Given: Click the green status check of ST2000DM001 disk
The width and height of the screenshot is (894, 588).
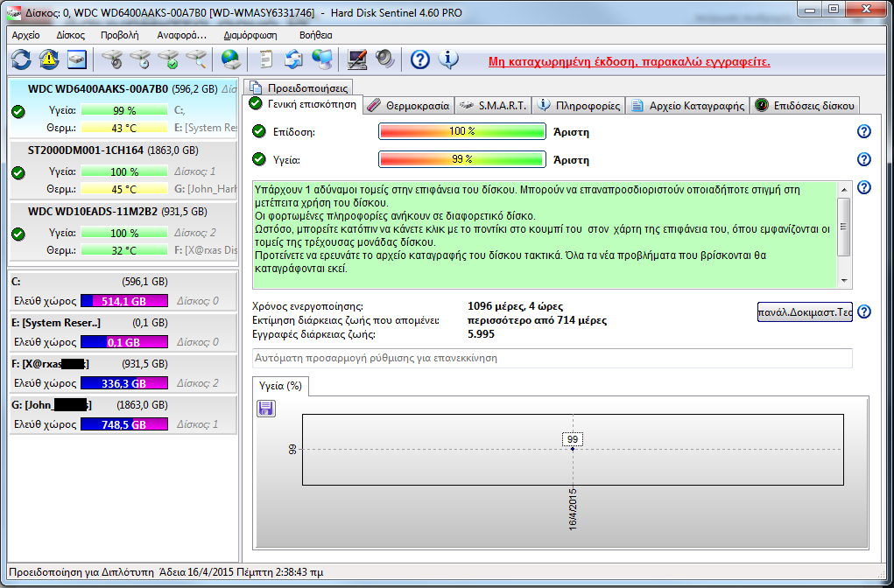Looking at the screenshot, I should coord(18,172).
